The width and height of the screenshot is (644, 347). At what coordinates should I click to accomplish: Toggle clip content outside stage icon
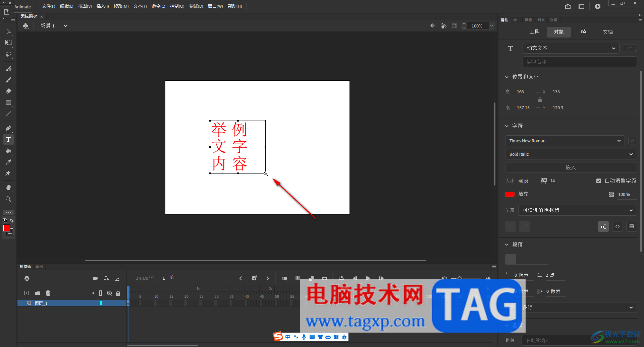click(x=454, y=26)
